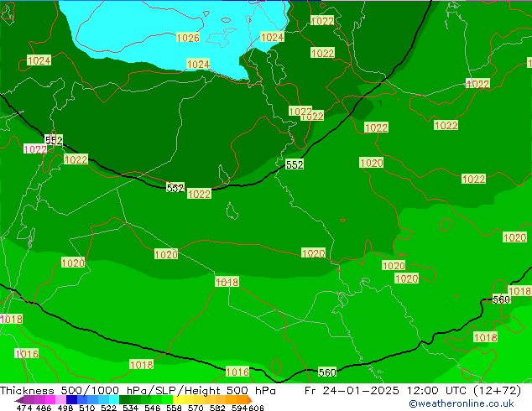The height and width of the screenshot is (411, 532).
Task: Click the 546 legend value
Action: (x=153, y=408)
